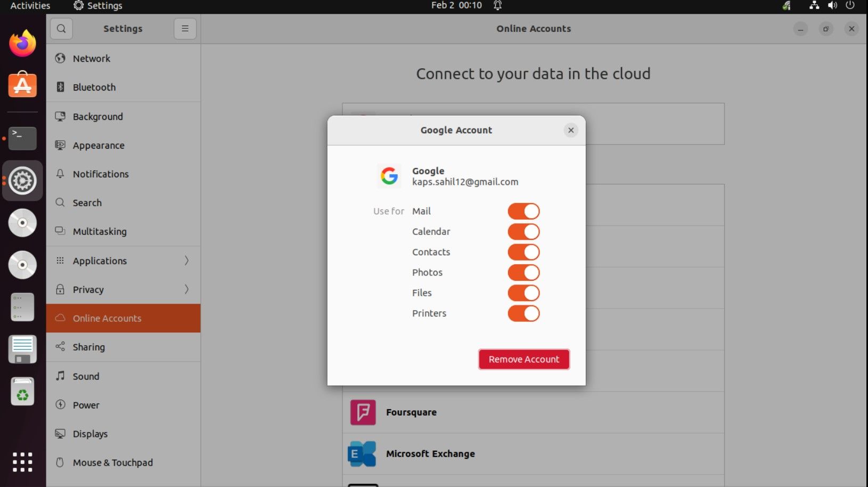Expand the Applications submenu chevron
The image size is (868, 487).
pos(186,261)
